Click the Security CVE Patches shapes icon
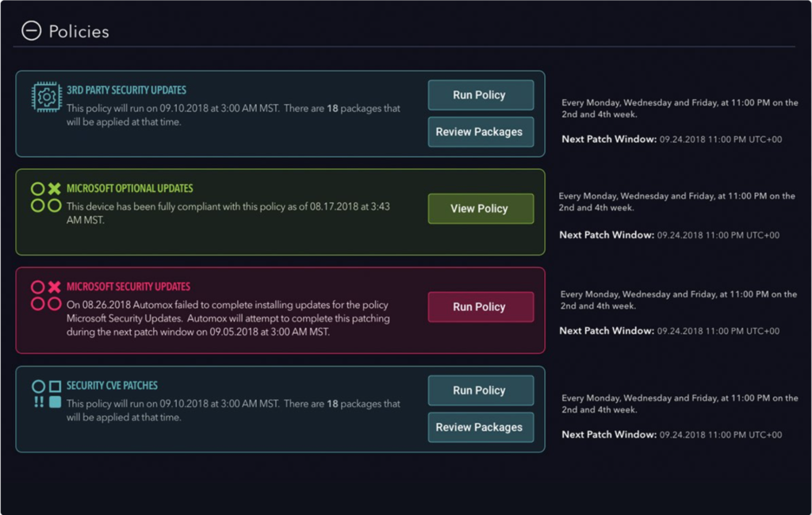The height and width of the screenshot is (515, 812). point(46,394)
